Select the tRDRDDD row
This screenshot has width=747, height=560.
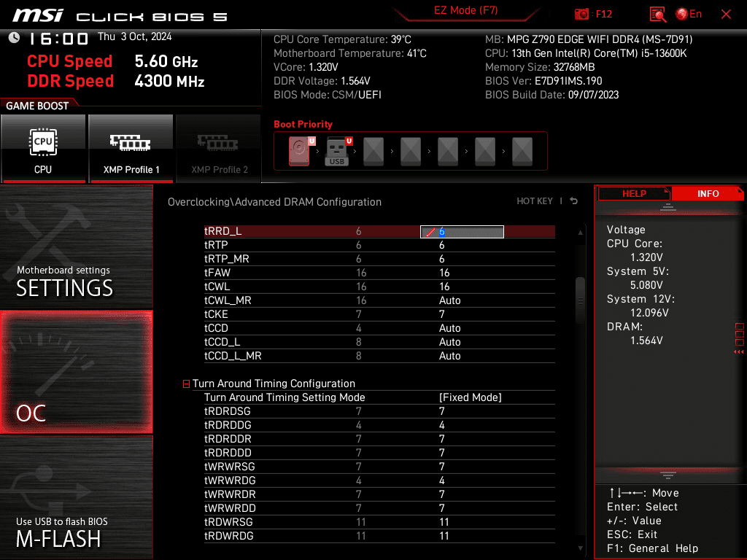click(x=379, y=453)
